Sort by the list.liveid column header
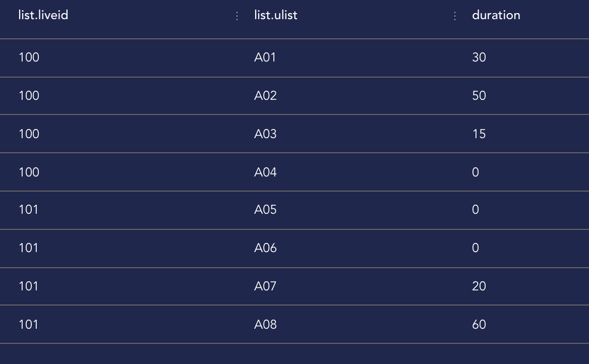The width and height of the screenshot is (589, 364). pyautogui.click(x=43, y=15)
